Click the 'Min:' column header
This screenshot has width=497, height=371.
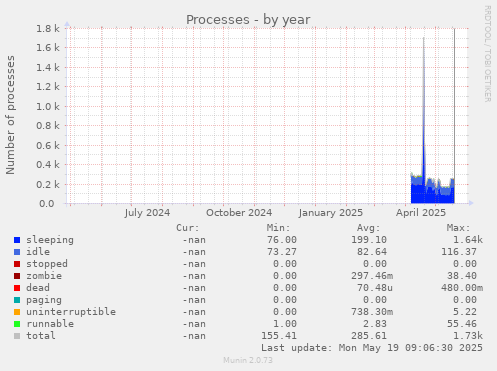pos(278,228)
